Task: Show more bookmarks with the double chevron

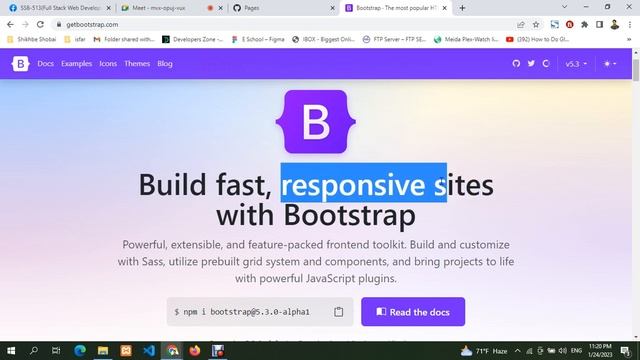Action: point(629,40)
